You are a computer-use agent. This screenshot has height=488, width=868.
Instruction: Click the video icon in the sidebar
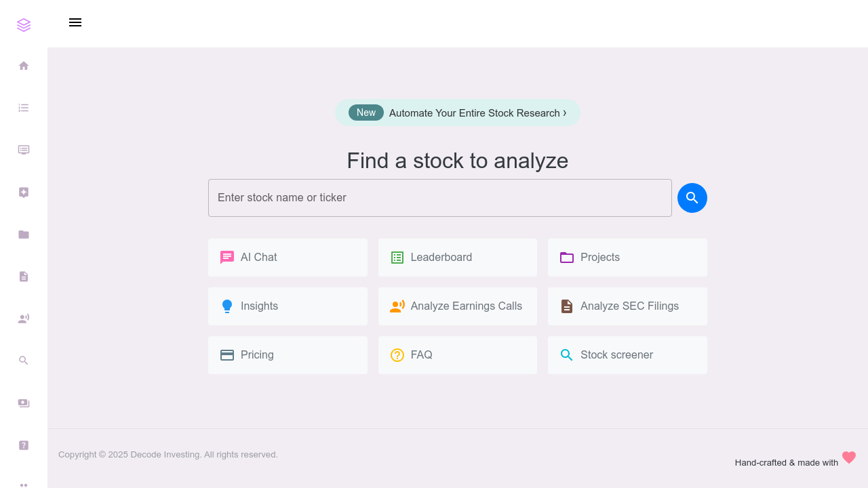pos(24,403)
